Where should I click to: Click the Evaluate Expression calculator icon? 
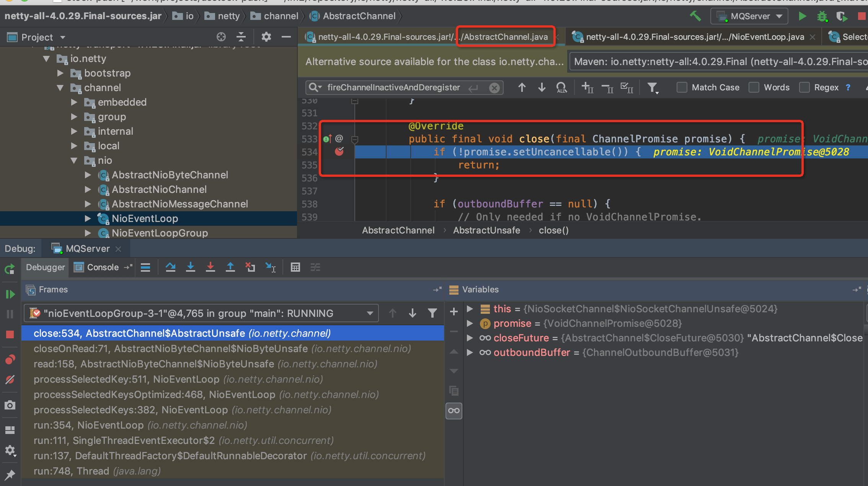[295, 267]
